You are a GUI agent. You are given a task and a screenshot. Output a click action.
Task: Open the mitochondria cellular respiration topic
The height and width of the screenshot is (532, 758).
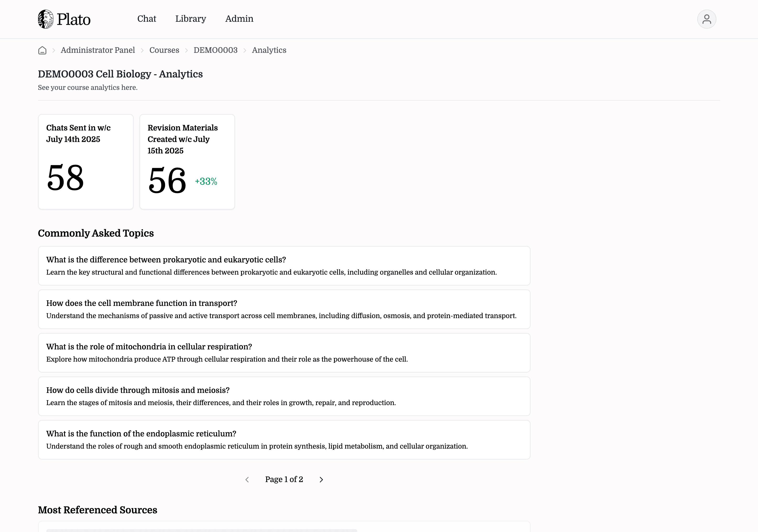[284, 353]
